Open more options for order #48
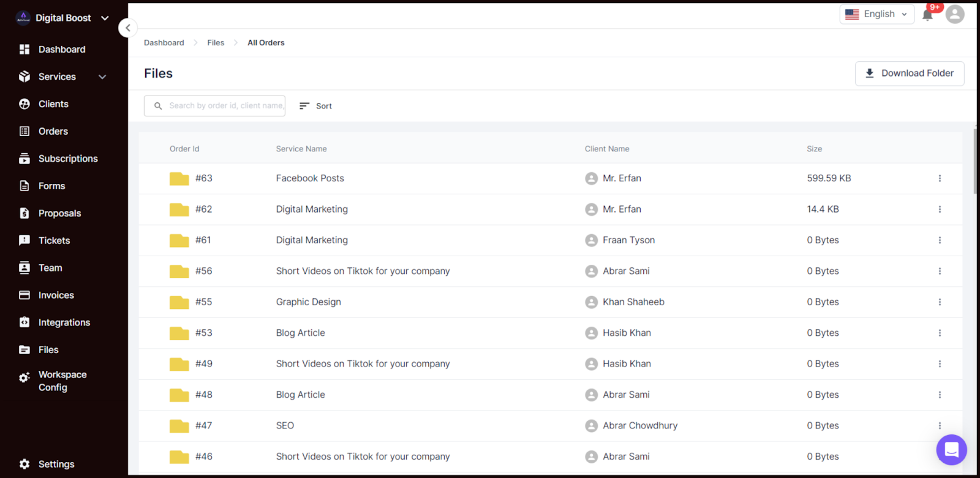 [x=940, y=395]
